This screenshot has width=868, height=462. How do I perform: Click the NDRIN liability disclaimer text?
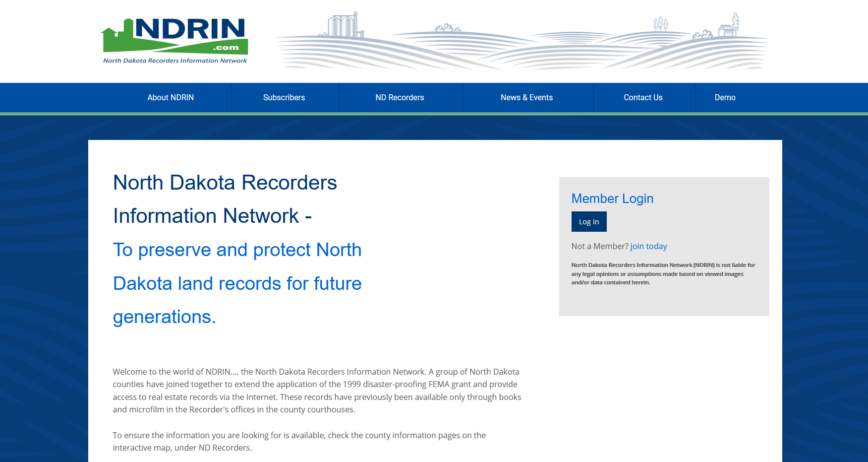(x=663, y=273)
